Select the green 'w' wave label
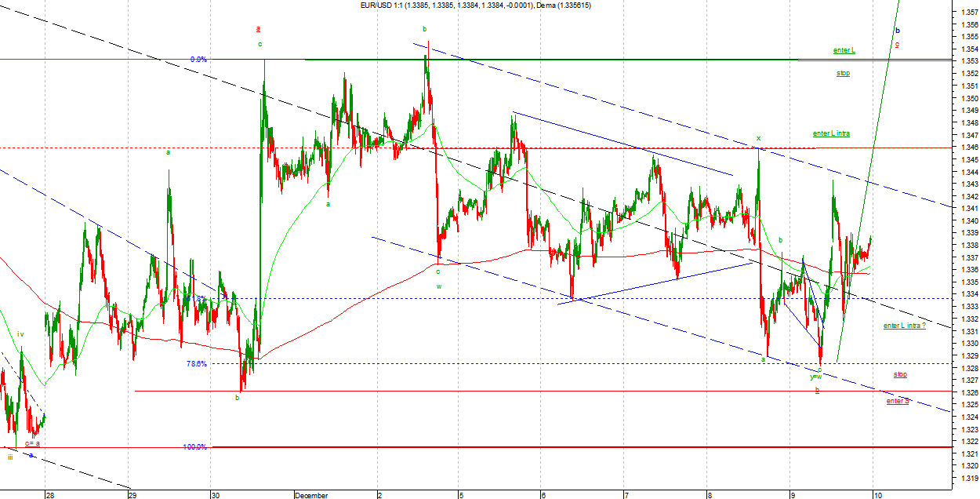The height and width of the screenshot is (499, 980). (439, 286)
